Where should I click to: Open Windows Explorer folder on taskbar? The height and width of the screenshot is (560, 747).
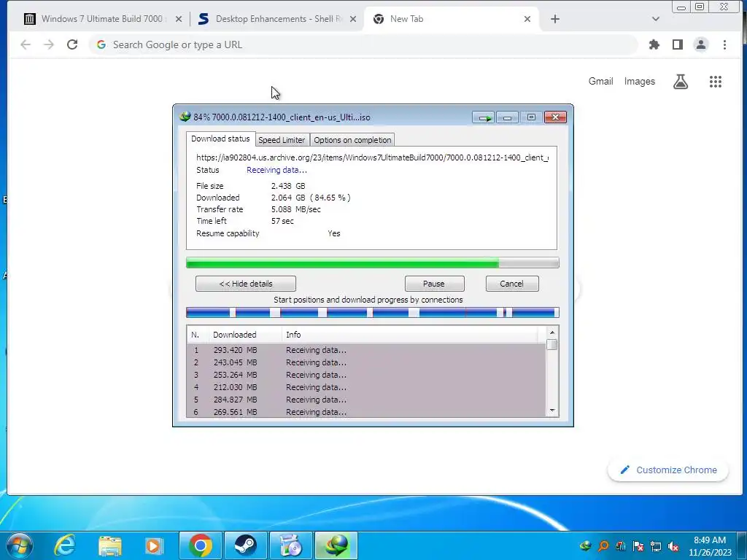110,545
